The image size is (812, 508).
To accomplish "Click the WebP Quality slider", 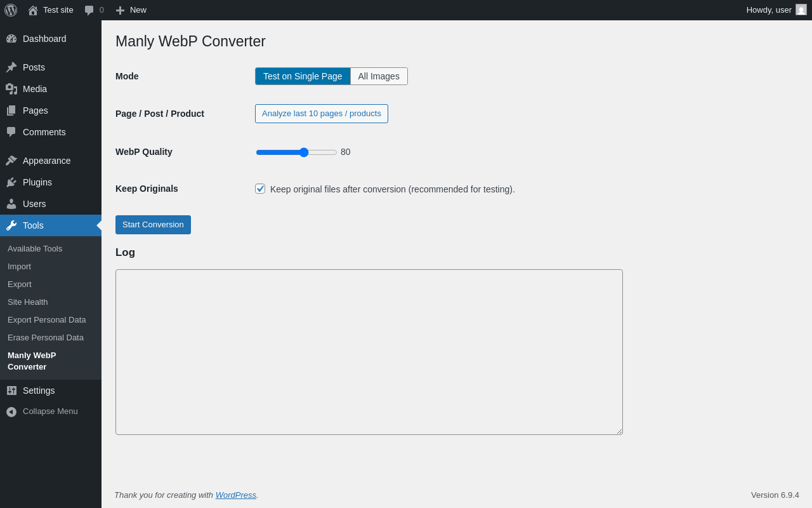I will click(x=296, y=152).
